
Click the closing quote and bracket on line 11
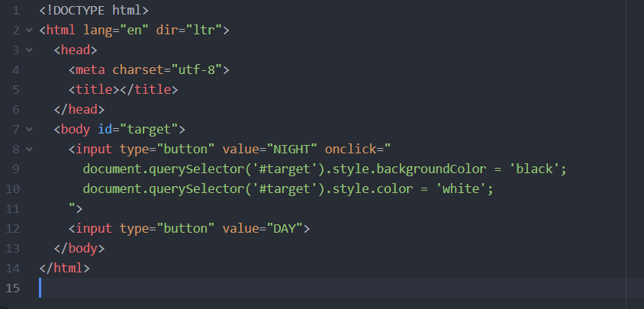76,208
